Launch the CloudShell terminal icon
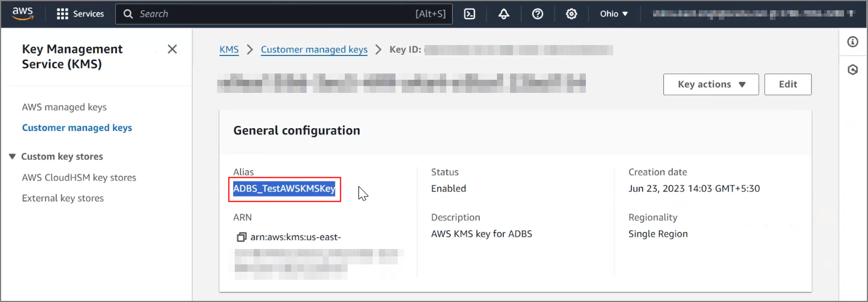 (x=470, y=14)
